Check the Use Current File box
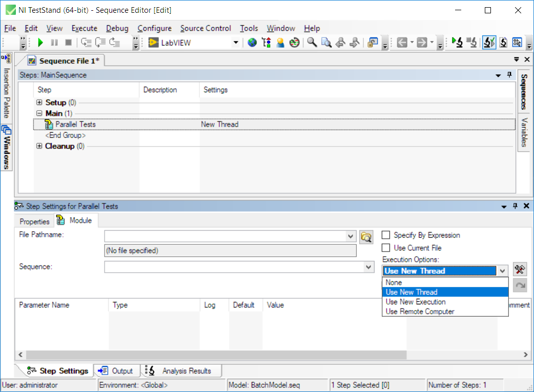This screenshot has height=392, width=534. pos(386,248)
